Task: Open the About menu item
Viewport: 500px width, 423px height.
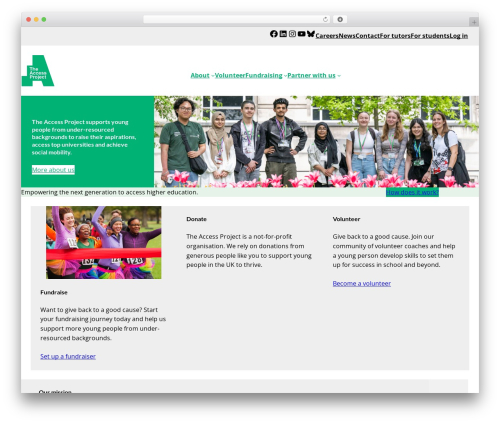Action: point(200,75)
